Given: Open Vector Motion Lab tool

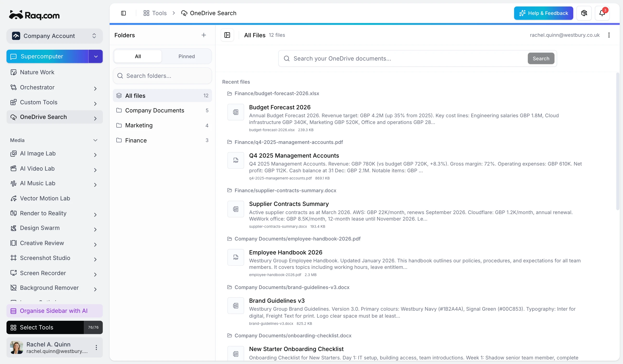Looking at the screenshot, I should click(x=54, y=198).
